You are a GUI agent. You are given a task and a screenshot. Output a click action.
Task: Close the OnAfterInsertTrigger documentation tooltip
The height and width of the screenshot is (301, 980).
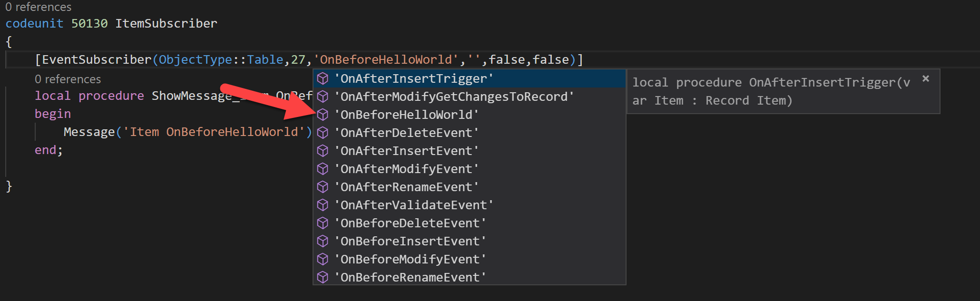925,78
